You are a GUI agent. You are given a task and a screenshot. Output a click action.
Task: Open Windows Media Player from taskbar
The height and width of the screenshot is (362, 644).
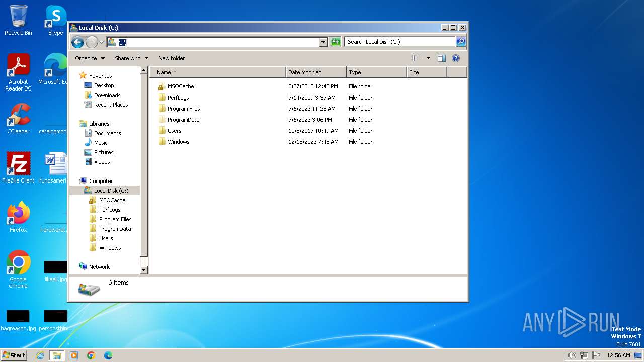pyautogui.click(x=74, y=355)
